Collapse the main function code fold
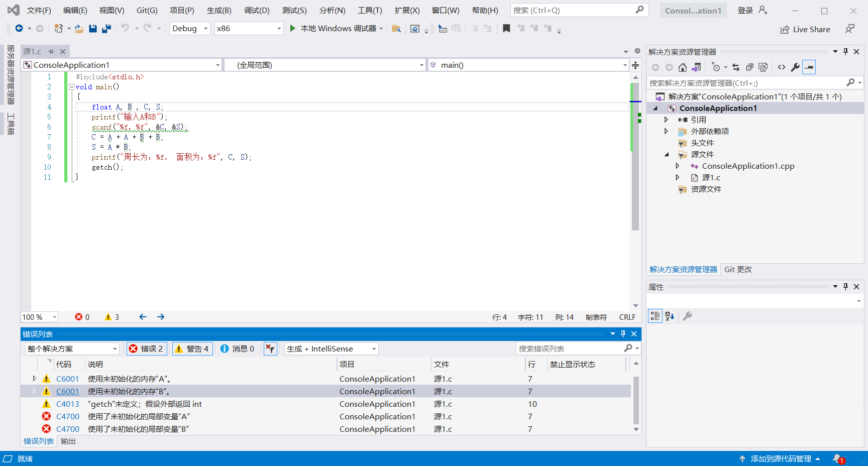The image size is (868, 466). (71, 87)
